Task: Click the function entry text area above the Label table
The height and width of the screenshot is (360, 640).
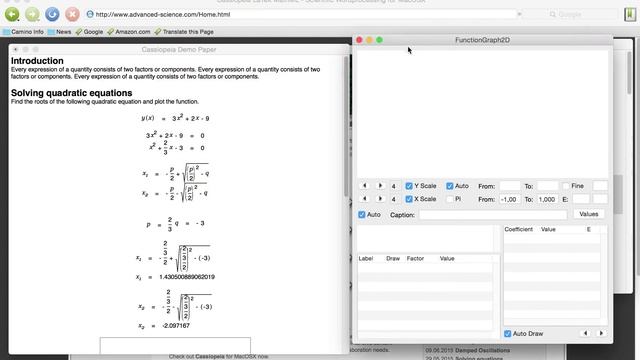Action: pyautogui.click(x=425, y=239)
